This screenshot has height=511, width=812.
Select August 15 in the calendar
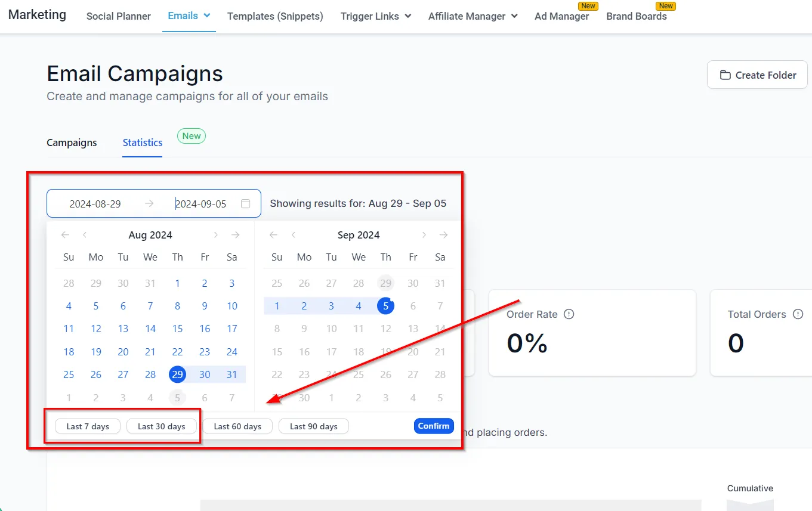click(177, 329)
